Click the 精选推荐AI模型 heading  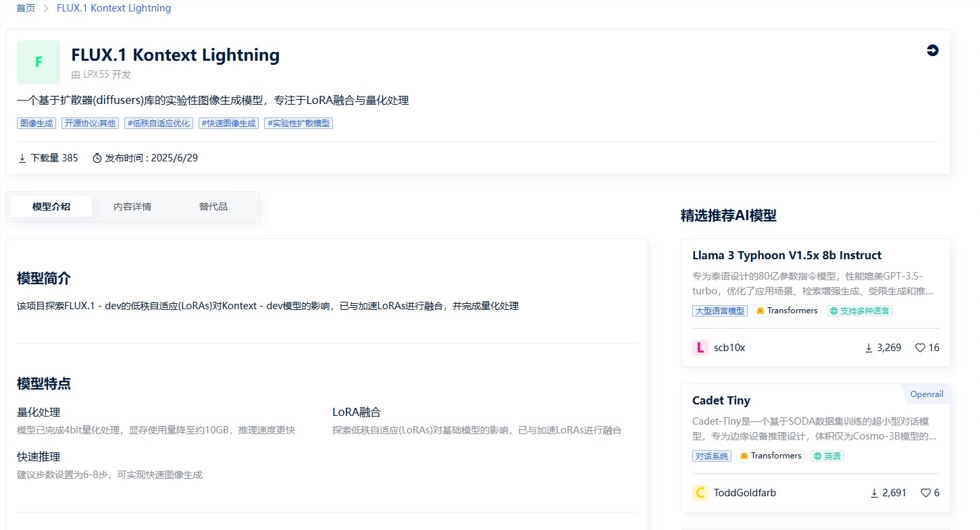tap(729, 215)
